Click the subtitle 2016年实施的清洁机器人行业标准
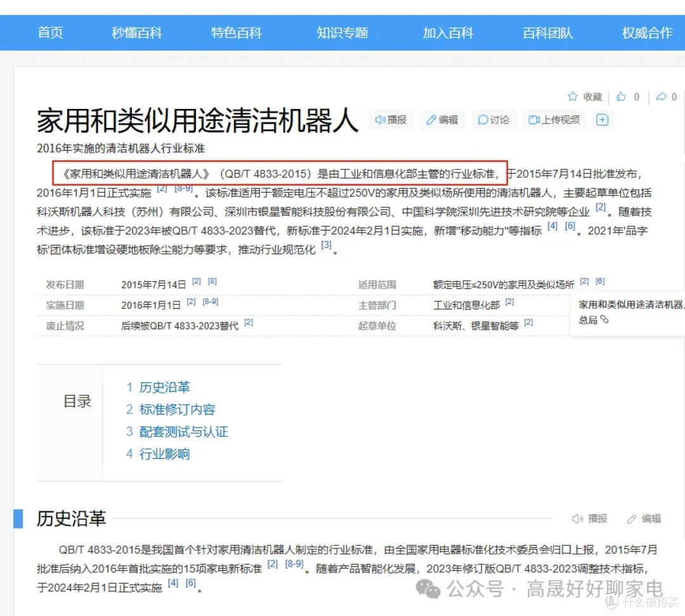 [x=121, y=148]
